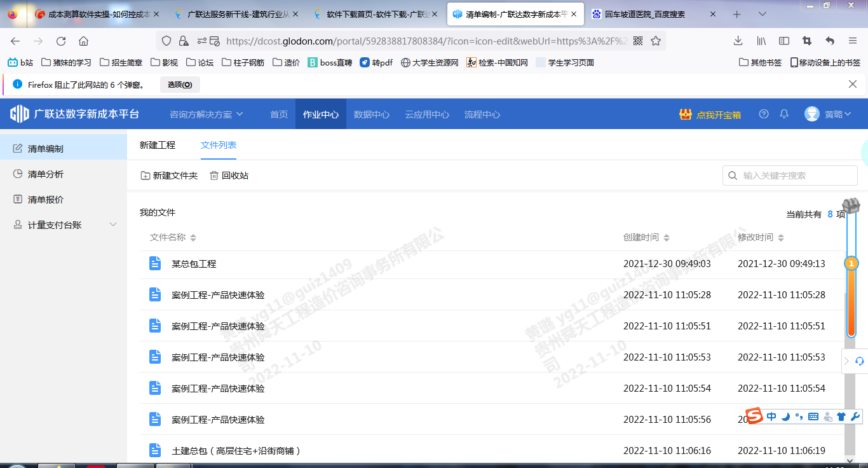The image size is (868, 468).
Task: Click the file icon for 土建总包（高层住宅+沿街商铺）
Action: point(155,450)
